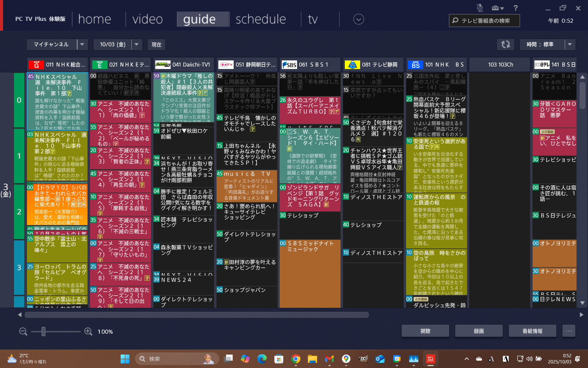This screenshot has width=588, height=368.
Task: Expand the 時間：標準 dropdown
Action: tap(570, 44)
